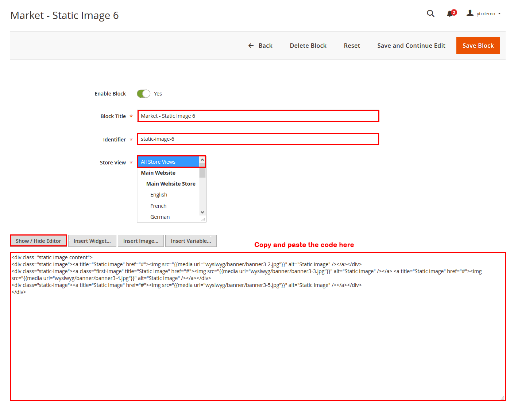Toggle Show / Hide Editor
514x420 pixels.
coord(38,241)
